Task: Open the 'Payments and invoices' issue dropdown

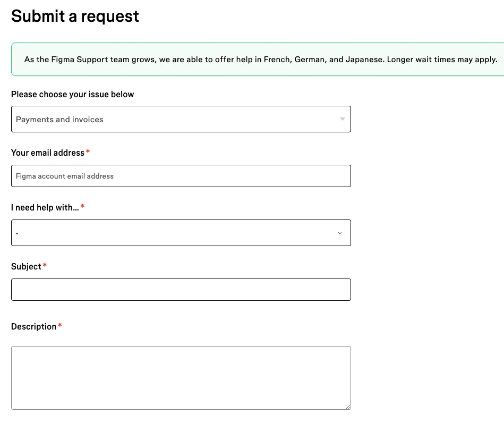Action: pos(181,119)
